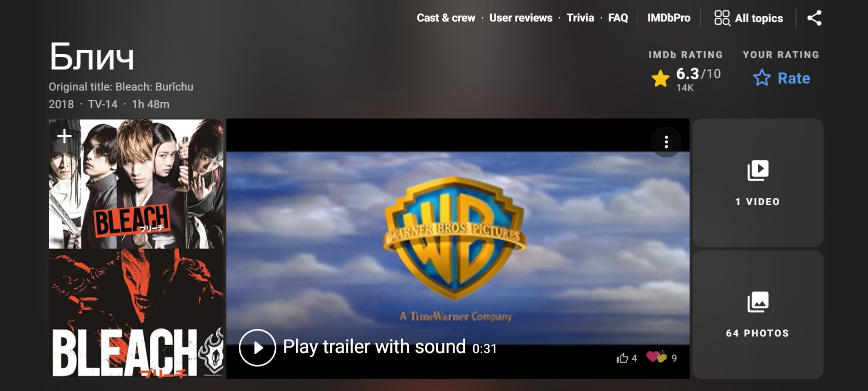Image resolution: width=868 pixels, height=391 pixels.
Task: Open the Bleach movie poster
Action: coord(136,248)
